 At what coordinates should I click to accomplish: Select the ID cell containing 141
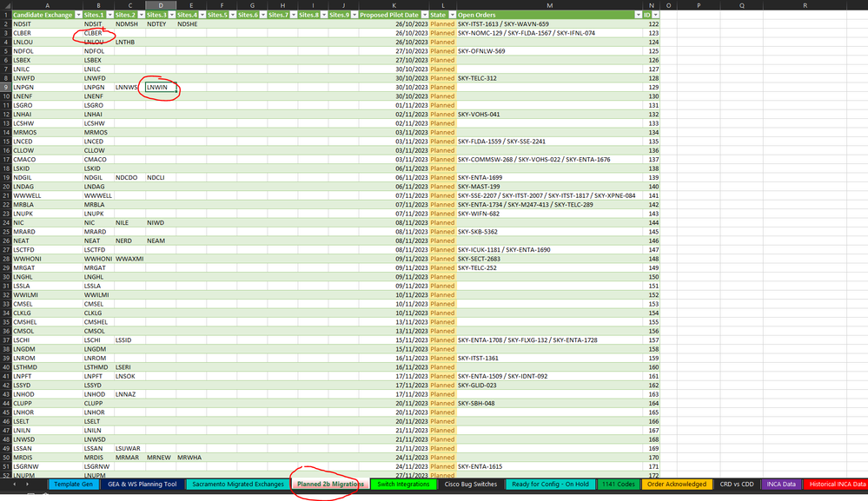point(652,195)
